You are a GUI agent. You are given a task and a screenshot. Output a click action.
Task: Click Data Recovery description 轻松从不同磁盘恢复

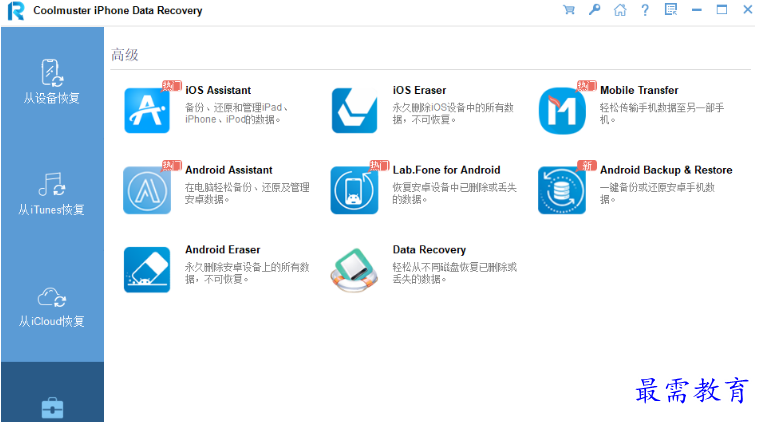coord(454,273)
